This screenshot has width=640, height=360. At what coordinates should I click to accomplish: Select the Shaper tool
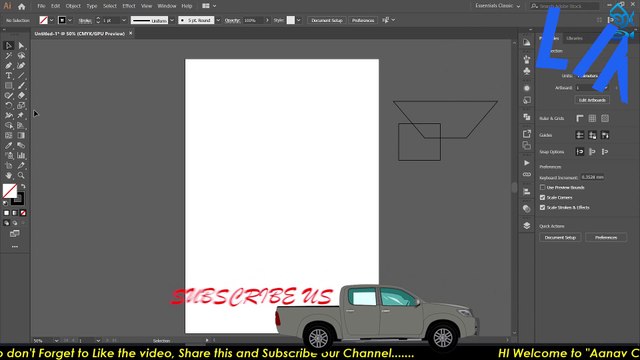[x=9, y=96]
